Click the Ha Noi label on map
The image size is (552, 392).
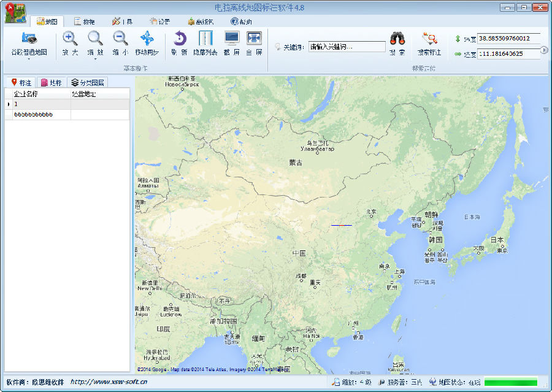tap(311, 336)
